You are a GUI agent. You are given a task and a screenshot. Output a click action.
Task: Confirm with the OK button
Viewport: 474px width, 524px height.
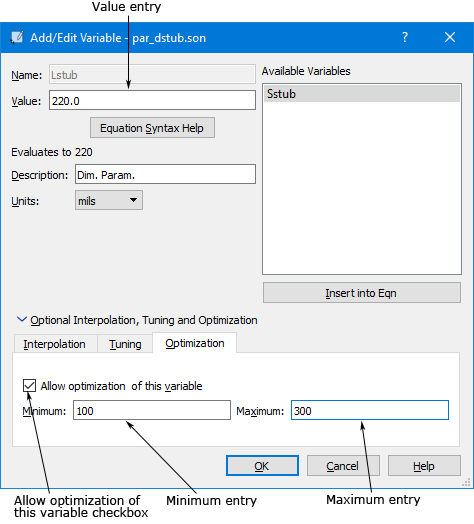(262, 466)
